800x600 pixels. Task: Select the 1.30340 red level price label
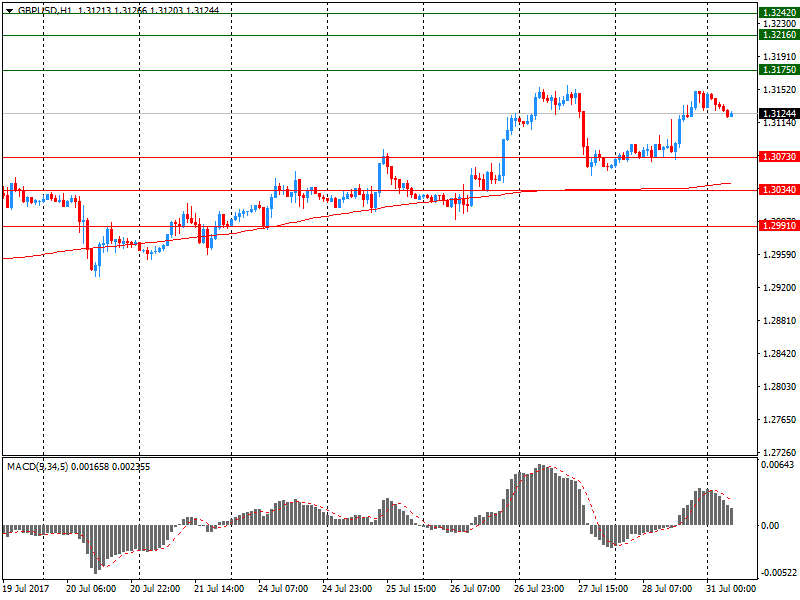(779, 190)
